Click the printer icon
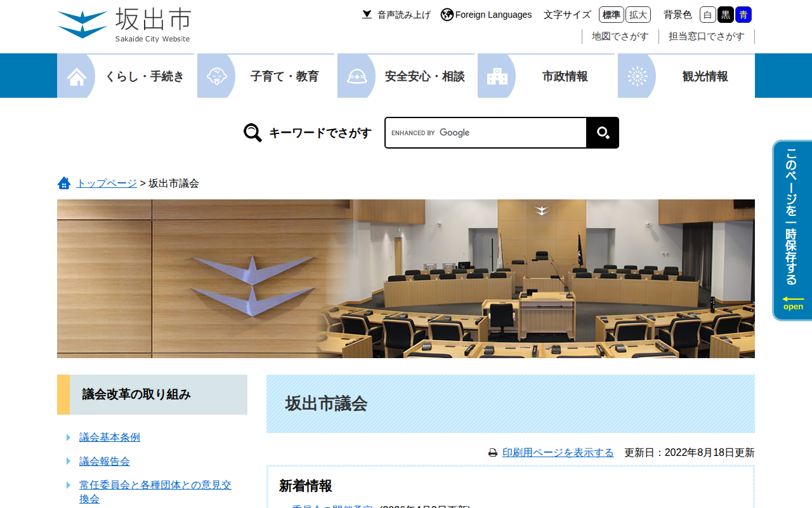 [493, 453]
